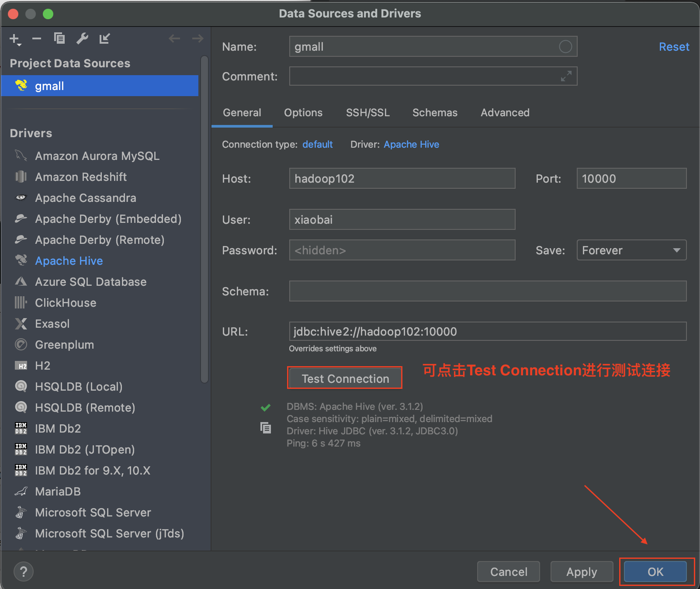
Task: Change the Connection type default link
Action: point(318,145)
